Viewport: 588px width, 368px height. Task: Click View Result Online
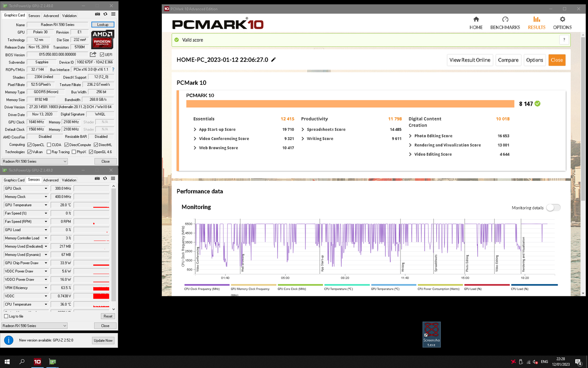[x=470, y=60]
